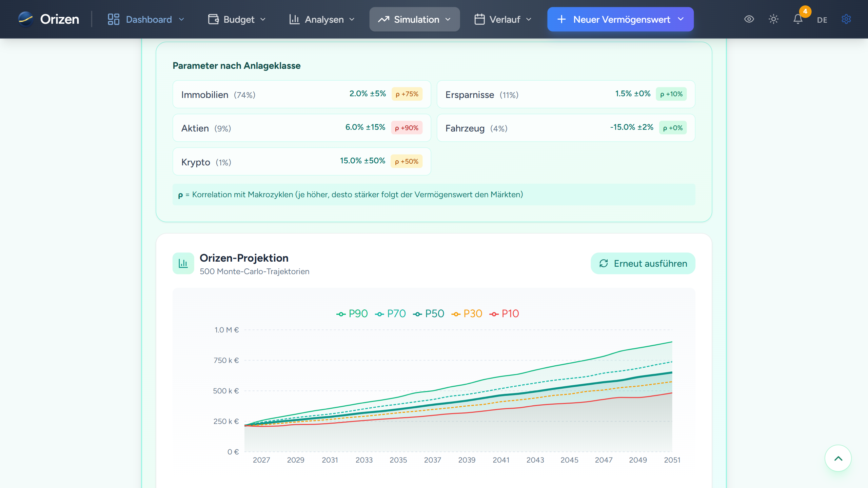Click the scroll-to-top arrow button

click(x=838, y=458)
